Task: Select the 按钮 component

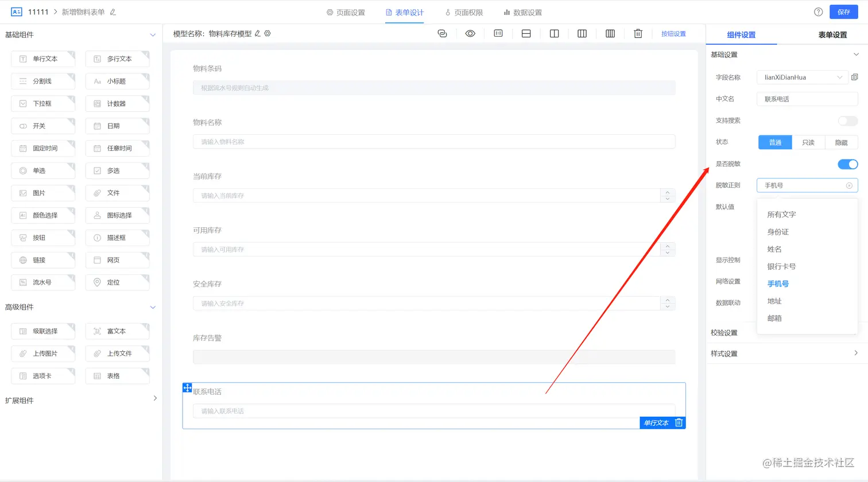Action: point(43,238)
